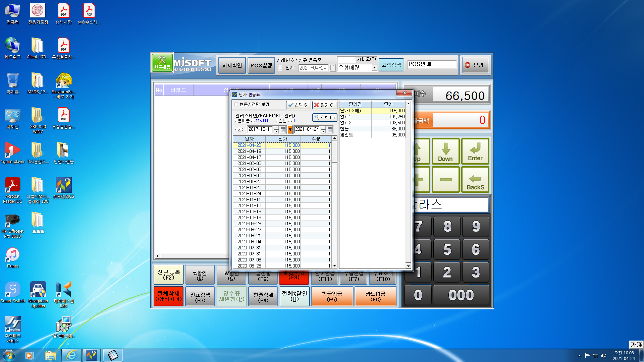Open the 휴지통 recycle bin
Screen dimensions: 644x362
12,84
